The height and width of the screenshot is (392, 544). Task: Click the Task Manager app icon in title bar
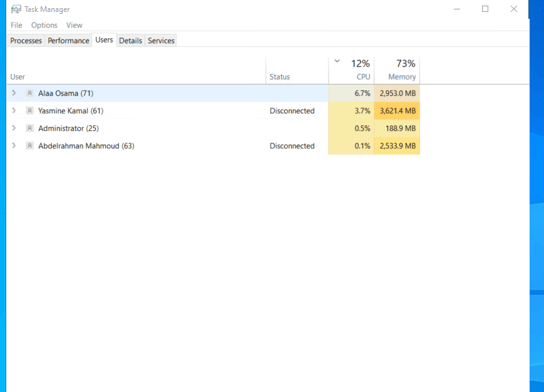tap(16, 9)
